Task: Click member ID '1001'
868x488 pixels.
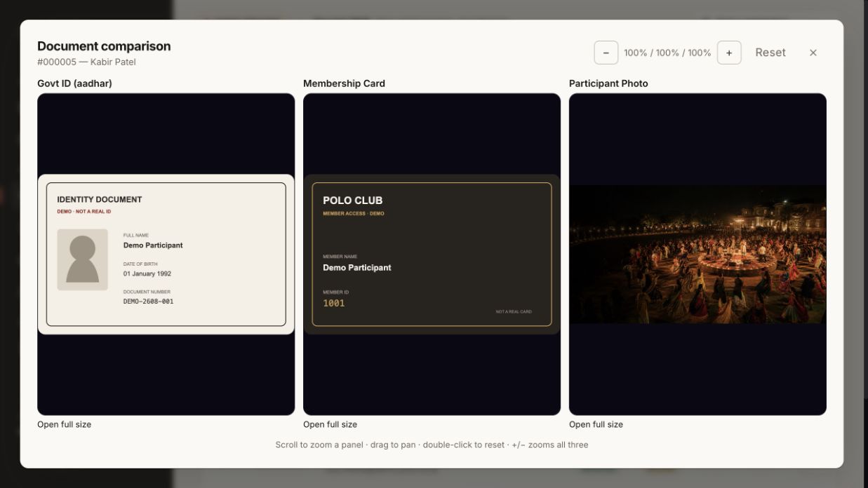Action: point(334,304)
